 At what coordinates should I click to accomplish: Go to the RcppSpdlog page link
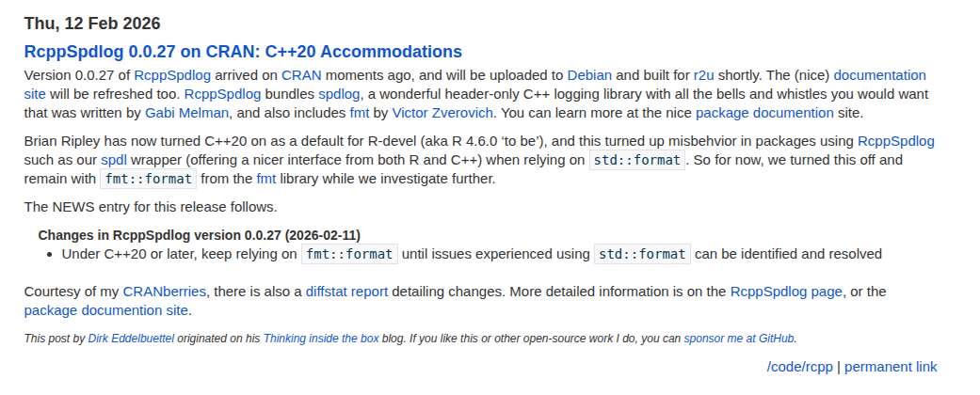pos(786,292)
